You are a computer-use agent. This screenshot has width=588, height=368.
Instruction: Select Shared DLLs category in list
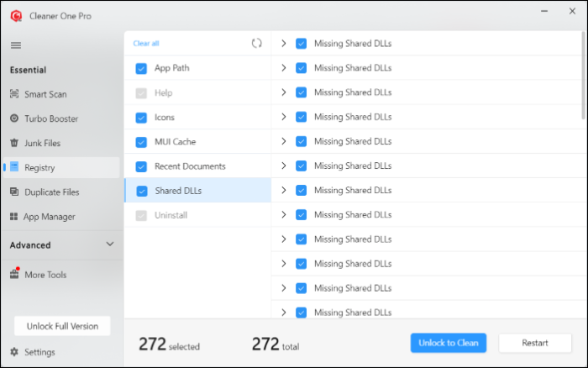(178, 191)
